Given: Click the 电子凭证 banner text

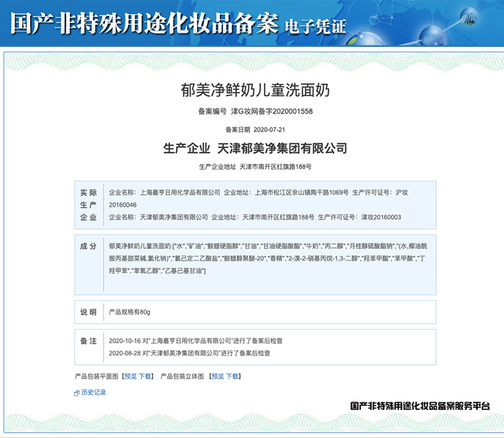Looking at the screenshot, I should coord(315,26).
